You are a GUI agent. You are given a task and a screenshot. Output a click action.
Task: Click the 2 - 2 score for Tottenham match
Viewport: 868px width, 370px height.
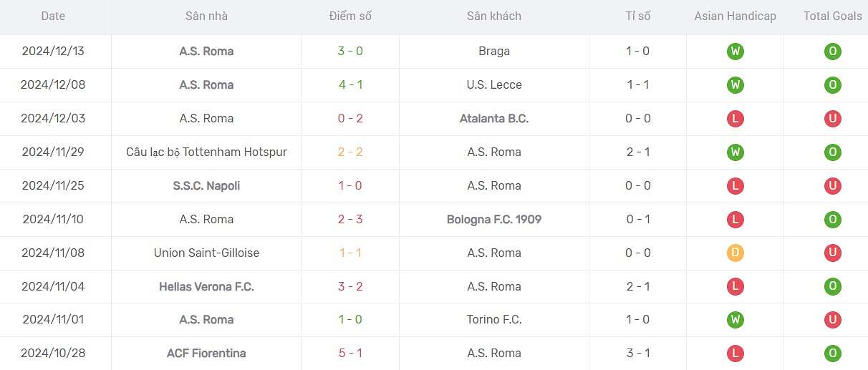pos(350,152)
